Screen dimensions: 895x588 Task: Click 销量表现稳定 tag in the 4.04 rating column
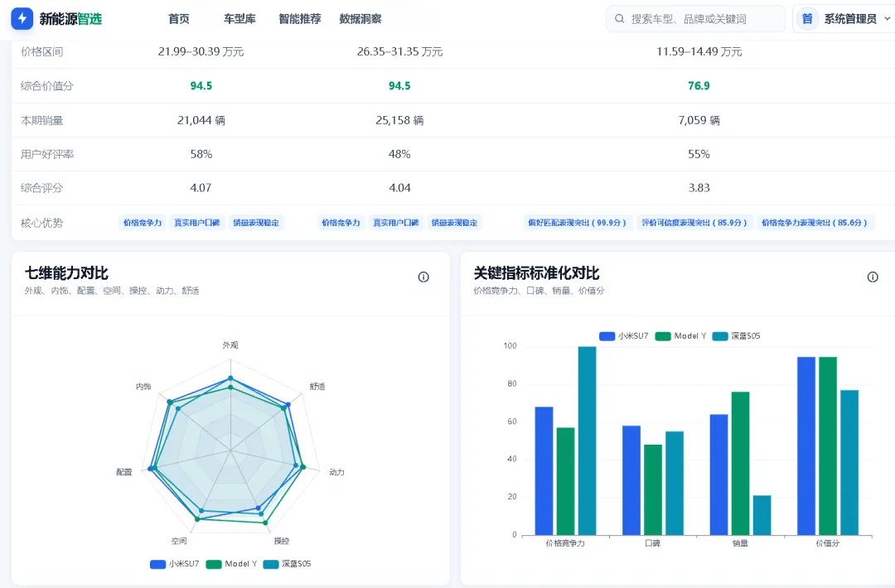[x=454, y=223]
